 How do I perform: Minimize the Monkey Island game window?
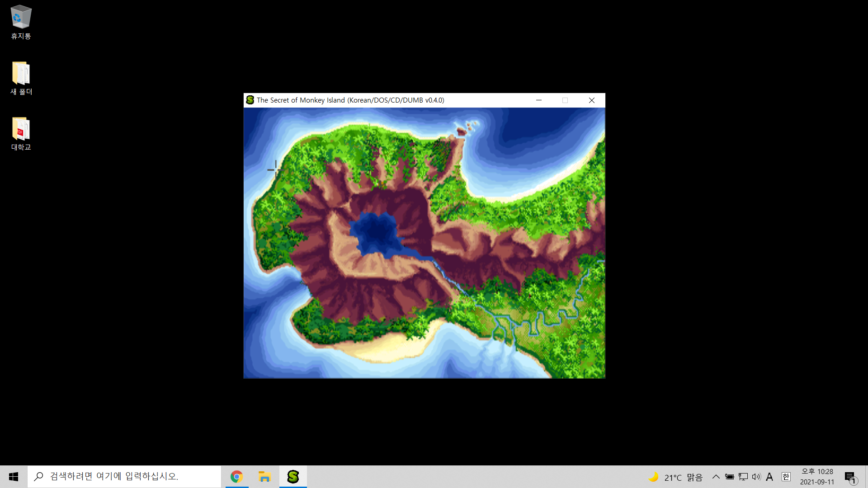point(539,100)
